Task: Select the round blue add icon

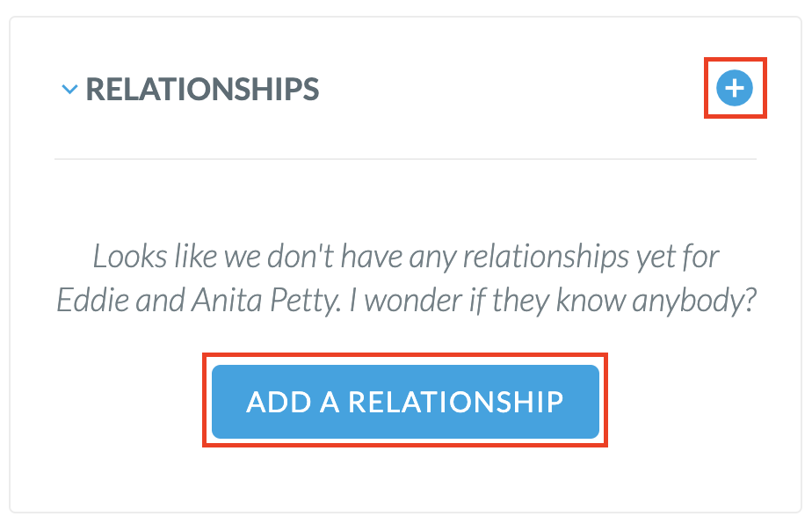Action: (x=735, y=88)
